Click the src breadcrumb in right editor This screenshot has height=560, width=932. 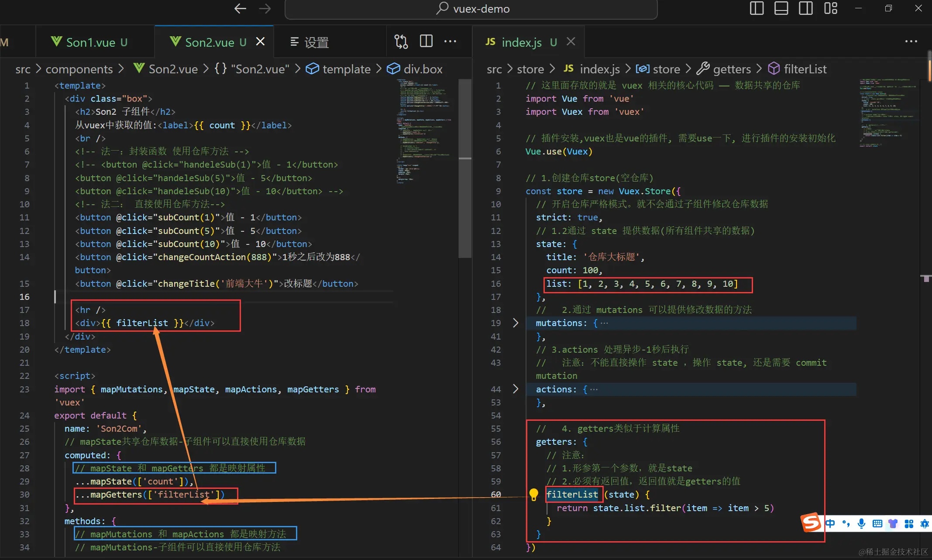click(x=494, y=69)
